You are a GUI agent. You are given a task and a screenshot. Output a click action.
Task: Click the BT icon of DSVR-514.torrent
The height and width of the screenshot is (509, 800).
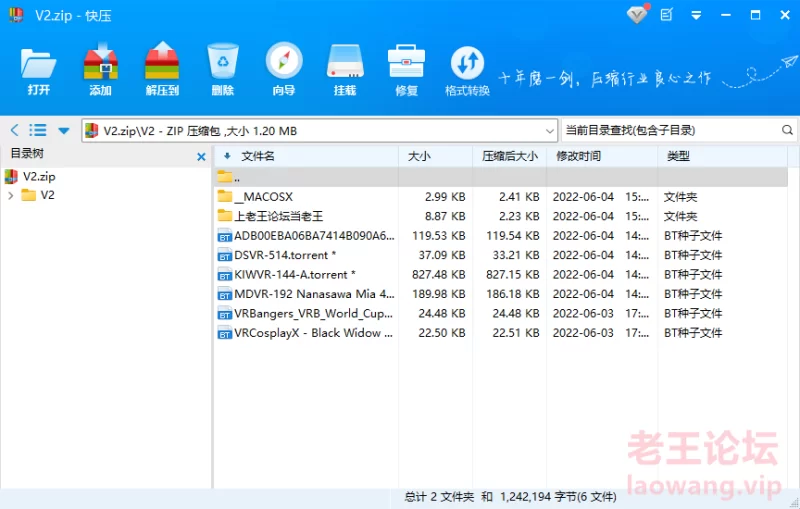click(224, 256)
